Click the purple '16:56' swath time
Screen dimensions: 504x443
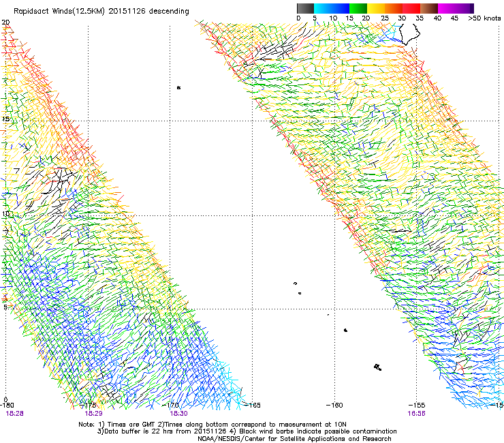416,414
